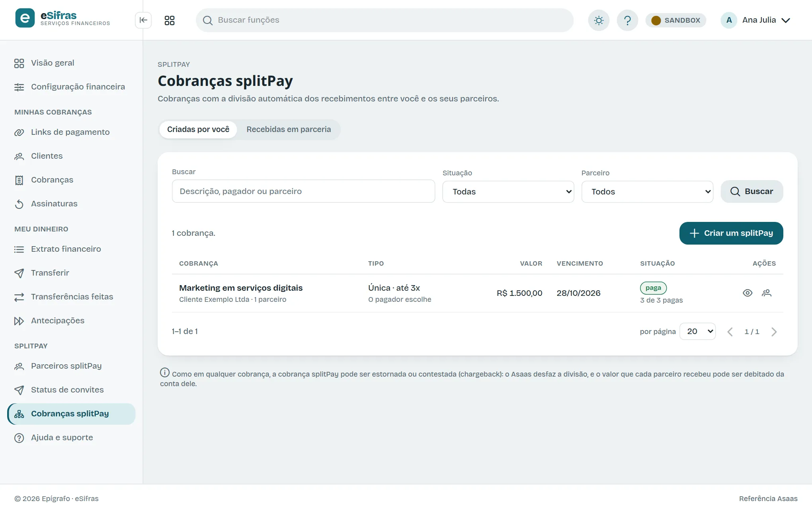Open Status de convites
This screenshot has width=812, height=513.
(71, 390)
